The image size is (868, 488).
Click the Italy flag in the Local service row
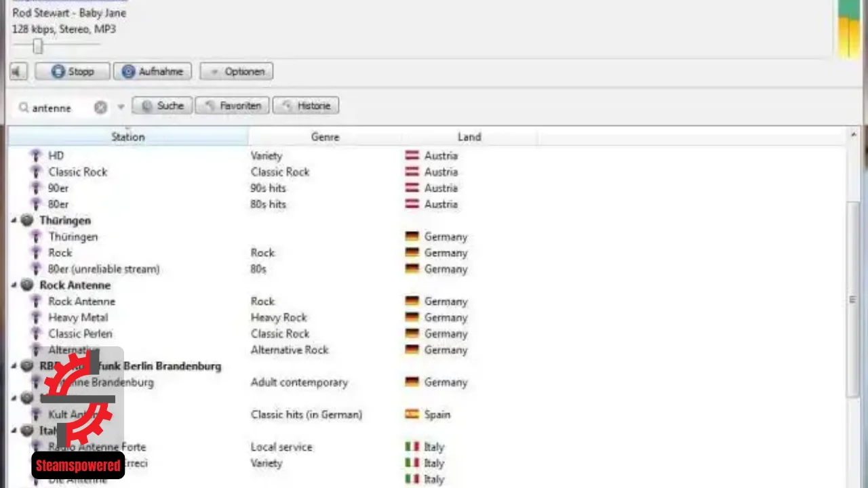coord(412,447)
